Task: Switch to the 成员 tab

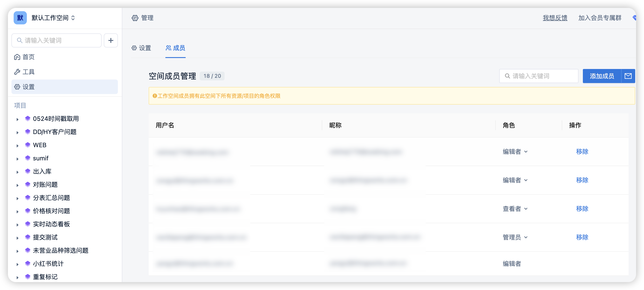Action: (175, 48)
